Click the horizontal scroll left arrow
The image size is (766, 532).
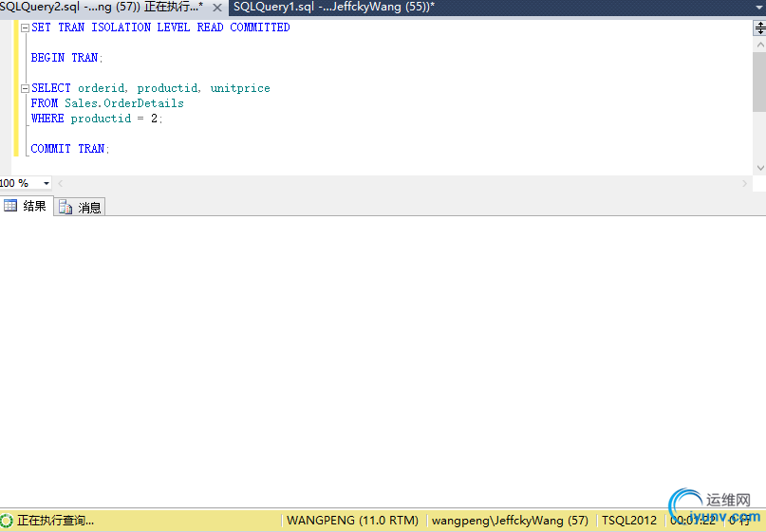click(61, 184)
